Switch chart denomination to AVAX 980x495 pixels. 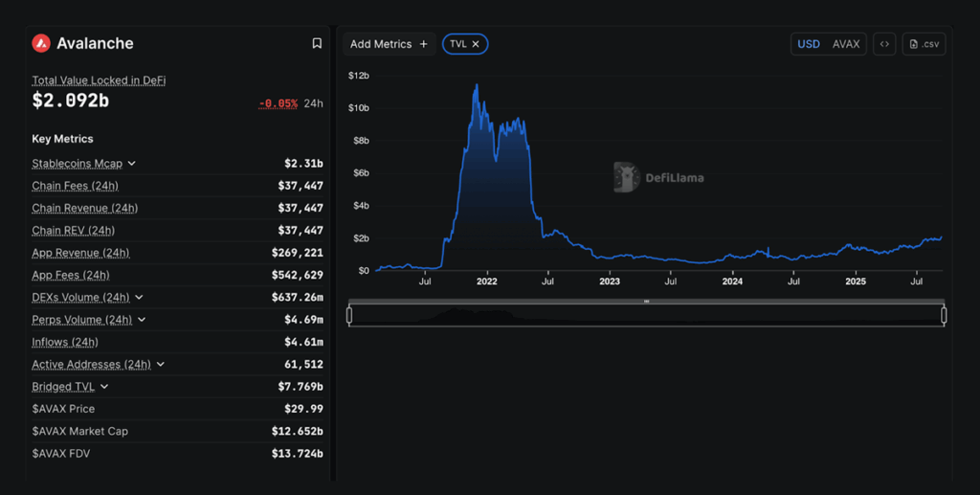846,44
